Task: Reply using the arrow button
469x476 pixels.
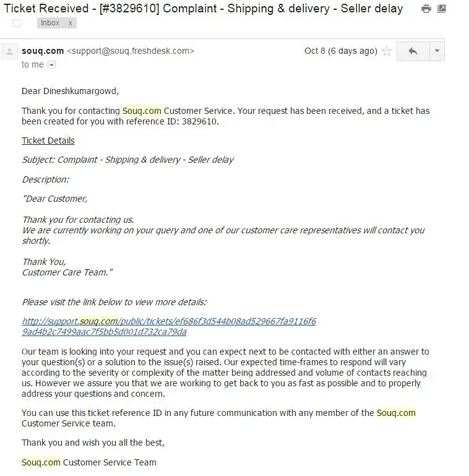Action: pos(413,51)
